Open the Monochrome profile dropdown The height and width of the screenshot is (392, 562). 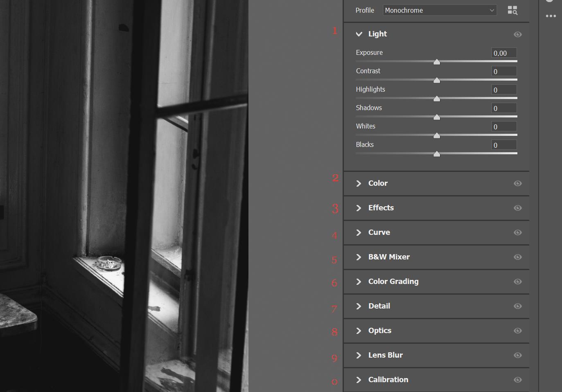(x=440, y=10)
